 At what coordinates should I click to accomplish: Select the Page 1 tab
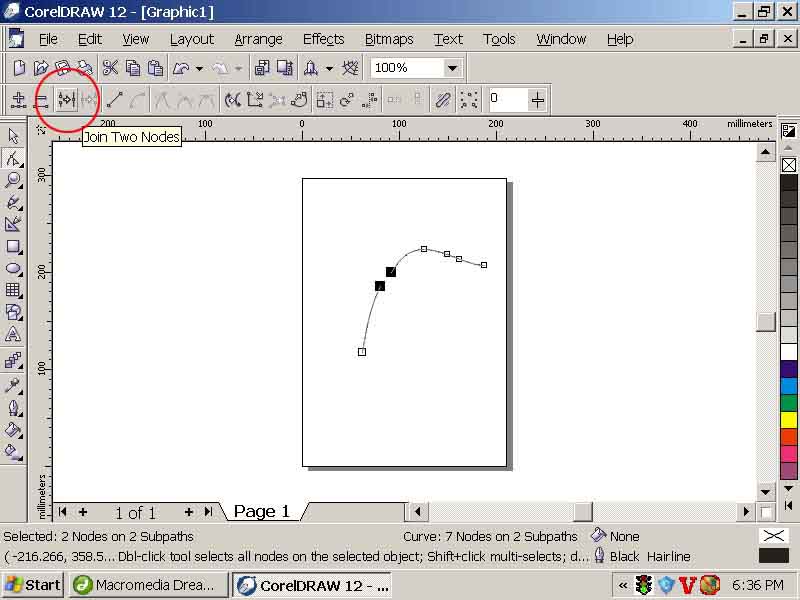click(x=262, y=511)
